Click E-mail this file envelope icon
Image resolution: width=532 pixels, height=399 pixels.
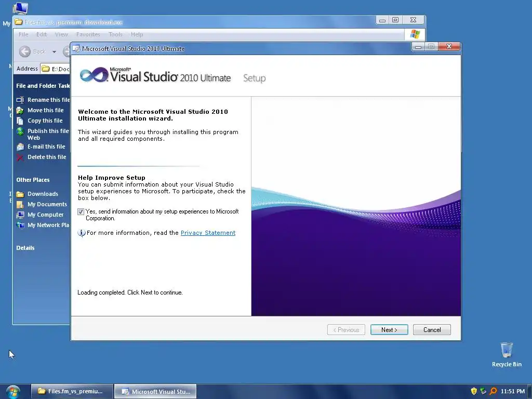pos(20,147)
